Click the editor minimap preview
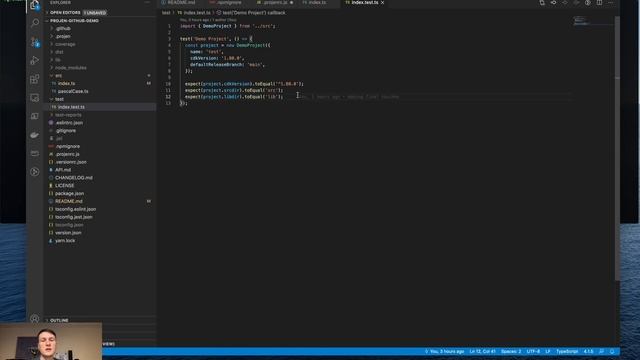The width and height of the screenshot is (640, 360). click(x=581, y=21)
